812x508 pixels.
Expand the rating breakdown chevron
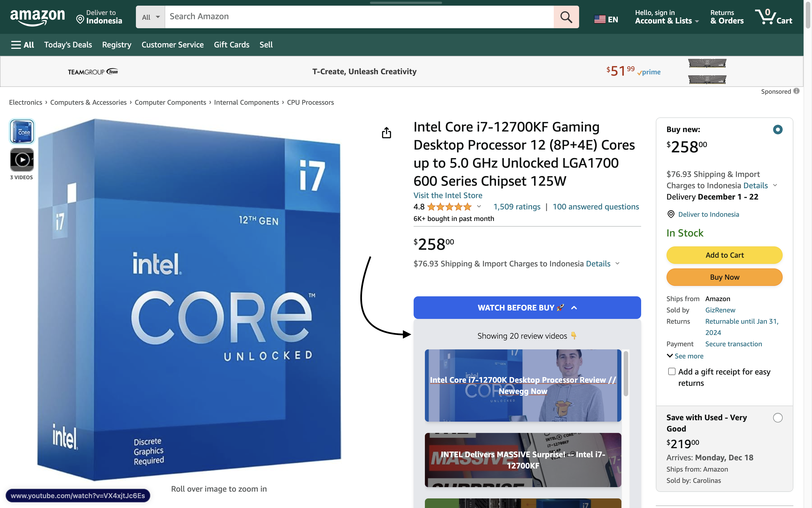point(479,207)
